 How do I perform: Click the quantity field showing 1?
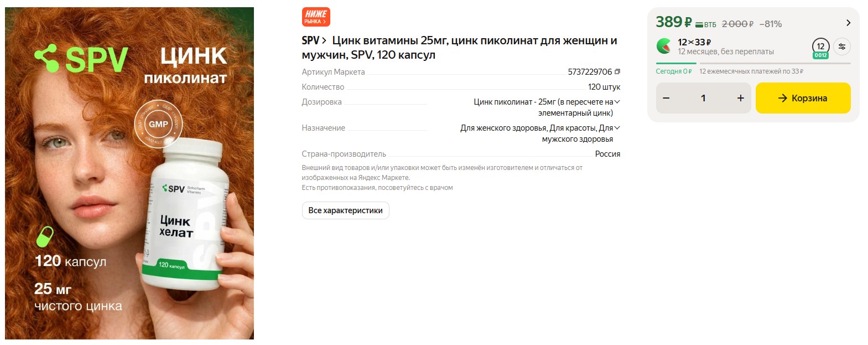point(703,98)
